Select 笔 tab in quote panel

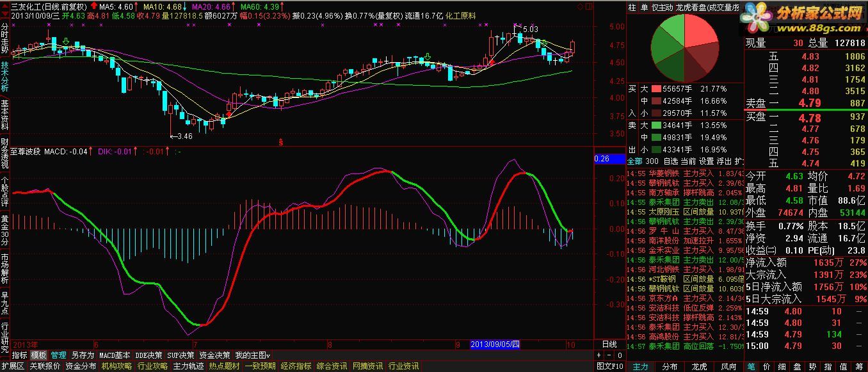click(751, 366)
